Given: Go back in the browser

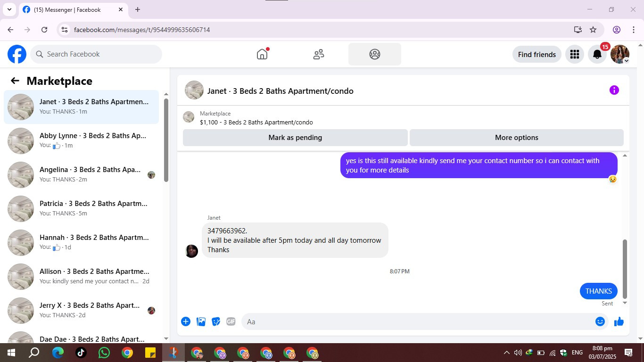Looking at the screenshot, I should pyautogui.click(x=10, y=30).
